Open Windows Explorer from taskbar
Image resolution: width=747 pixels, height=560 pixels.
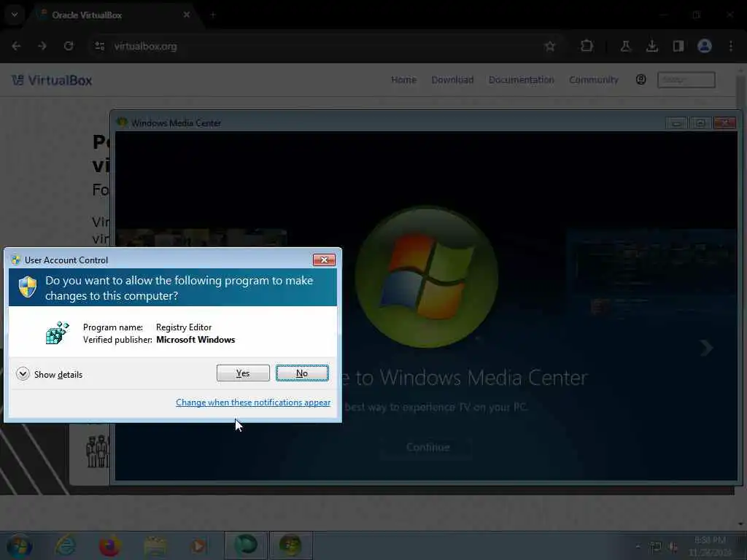(155, 545)
